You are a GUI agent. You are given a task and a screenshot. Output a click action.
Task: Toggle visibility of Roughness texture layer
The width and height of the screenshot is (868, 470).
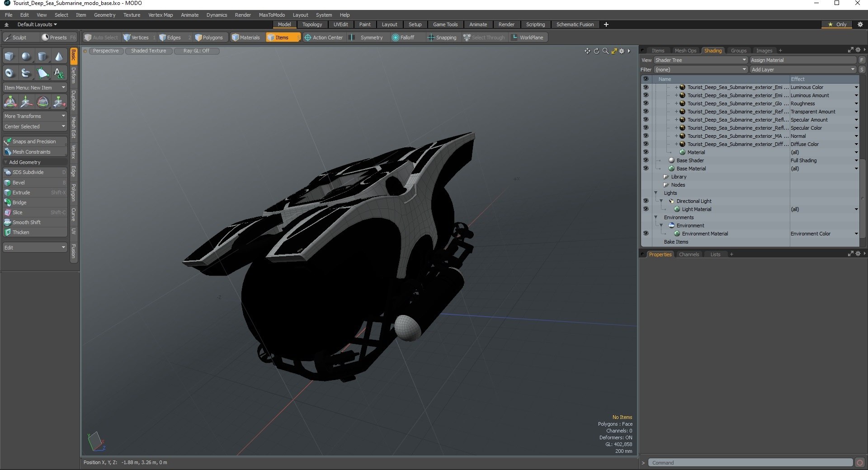[646, 103]
